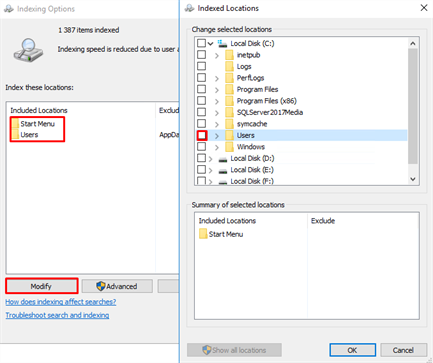
Task: Check the Local Disk (E:) checkbox
Action: pos(201,169)
